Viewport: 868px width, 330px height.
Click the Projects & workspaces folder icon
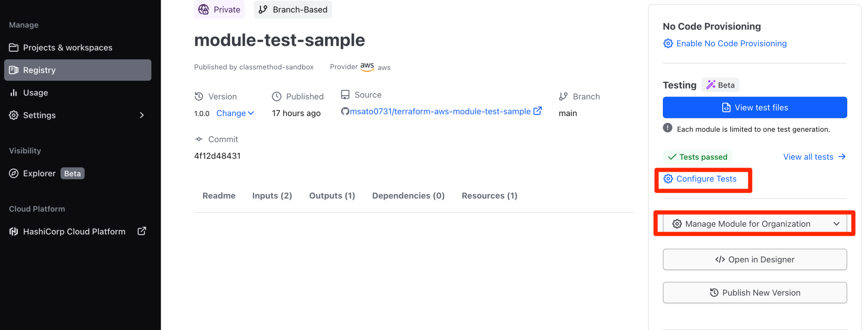point(14,47)
